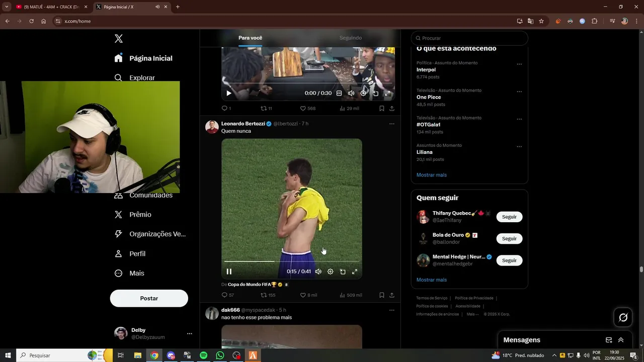Switch to the Seguindo tab
This screenshot has height=362, width=644.
point(350,38)
